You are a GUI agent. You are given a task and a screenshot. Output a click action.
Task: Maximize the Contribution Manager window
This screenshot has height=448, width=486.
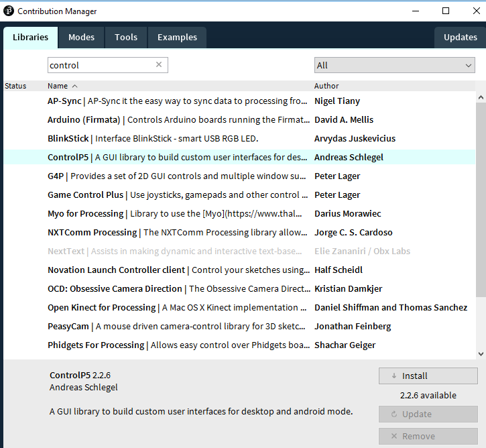[446, 11]
